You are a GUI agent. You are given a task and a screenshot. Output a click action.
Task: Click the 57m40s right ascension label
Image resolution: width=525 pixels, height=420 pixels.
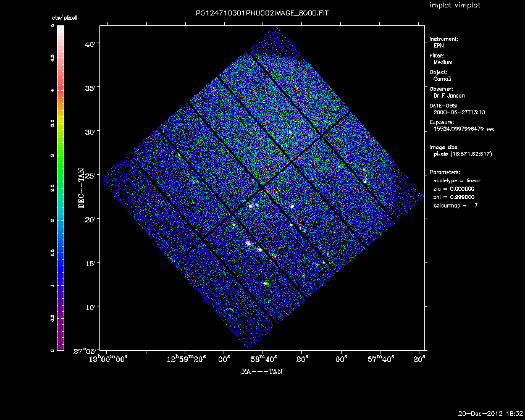(x=381, y=359)
